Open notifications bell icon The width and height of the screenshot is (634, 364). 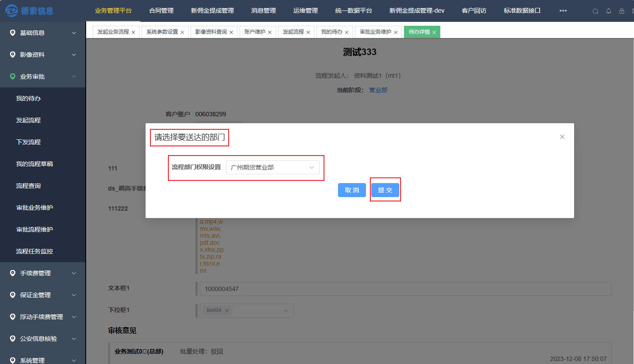608,11
